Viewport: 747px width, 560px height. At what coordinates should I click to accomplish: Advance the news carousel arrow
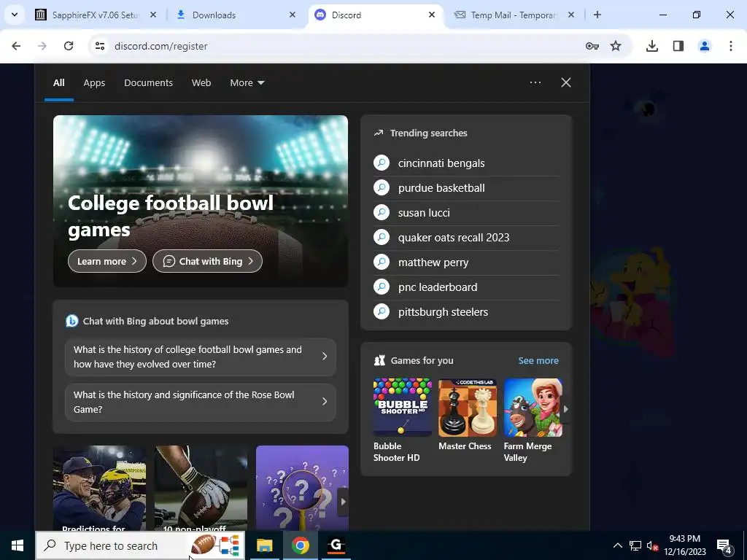(343, 502)
